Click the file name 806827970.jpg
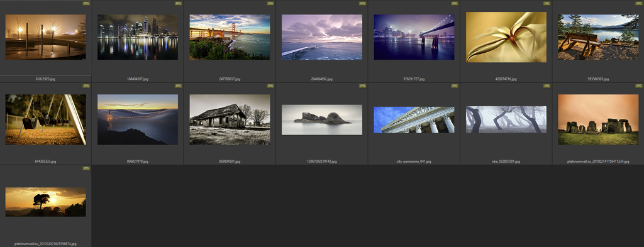 [138, 162]
